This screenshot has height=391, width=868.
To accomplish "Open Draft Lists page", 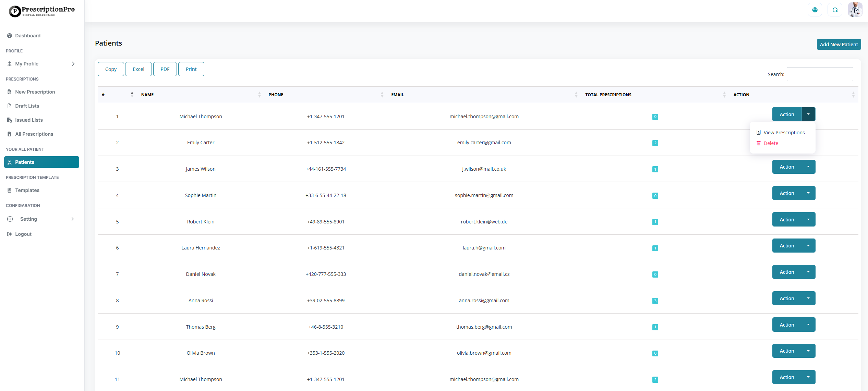I will (27, 106).
